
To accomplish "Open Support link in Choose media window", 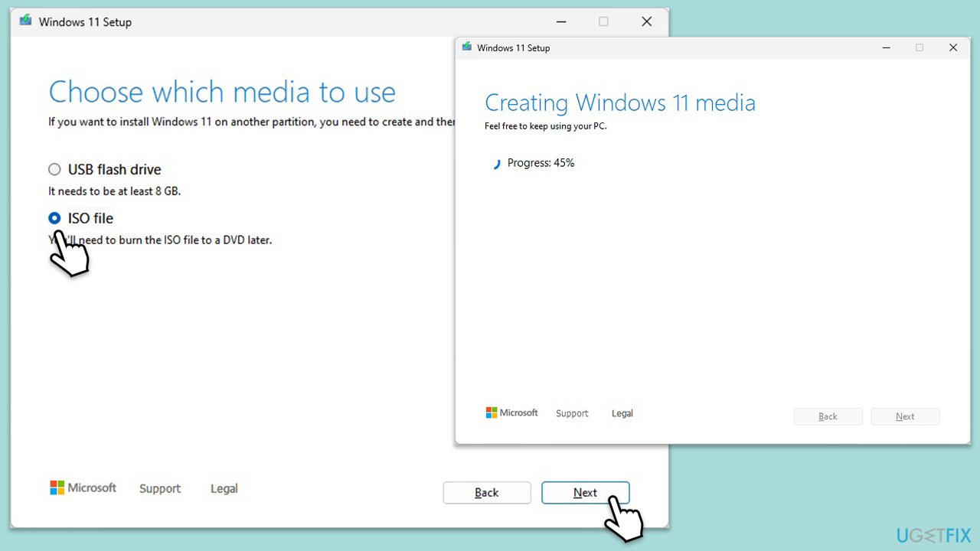I will tap(160, 488).
